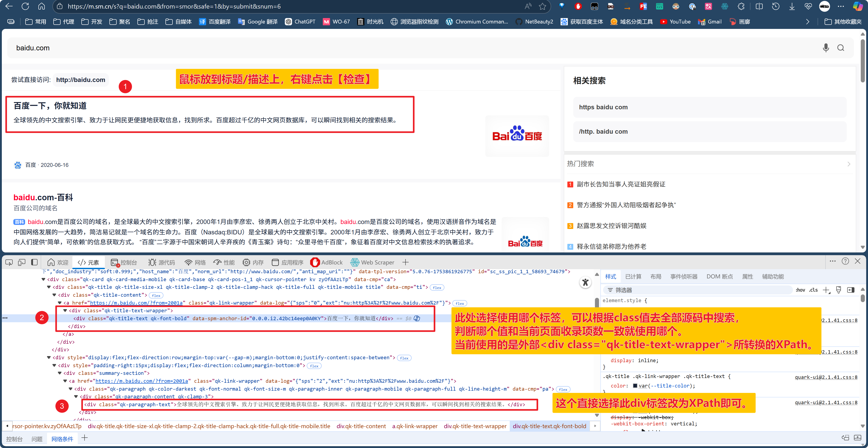This screenshot has width=868, height=448.
Task: Open the 已计算 computed styles tab
Action: click(x=633, y=276)
